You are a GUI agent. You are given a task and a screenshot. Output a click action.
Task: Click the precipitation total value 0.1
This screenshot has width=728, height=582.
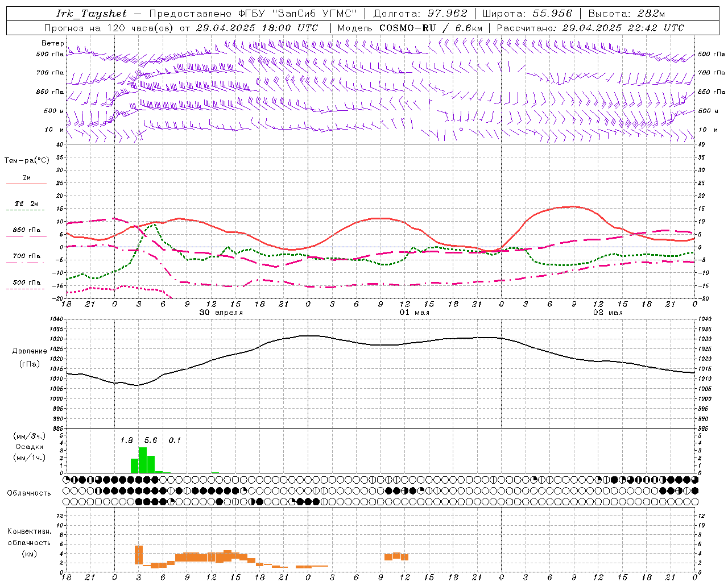(x=175, y=440)
